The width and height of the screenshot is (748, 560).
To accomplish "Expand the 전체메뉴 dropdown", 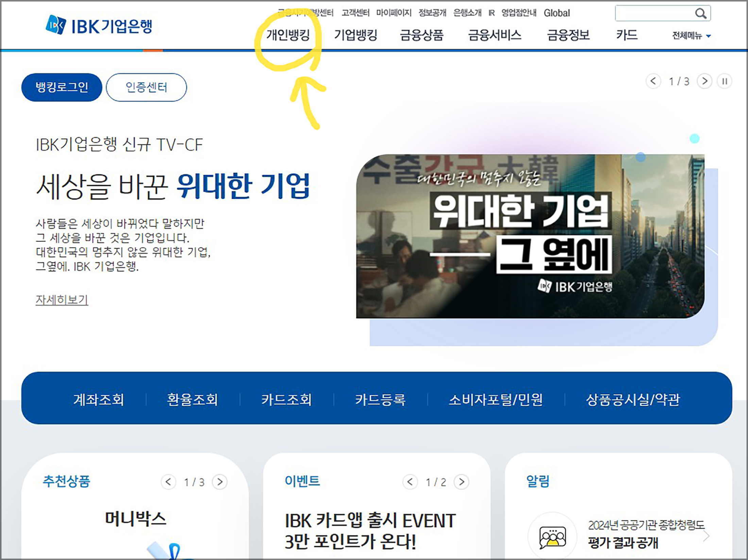I will click(x=691, y=36).
